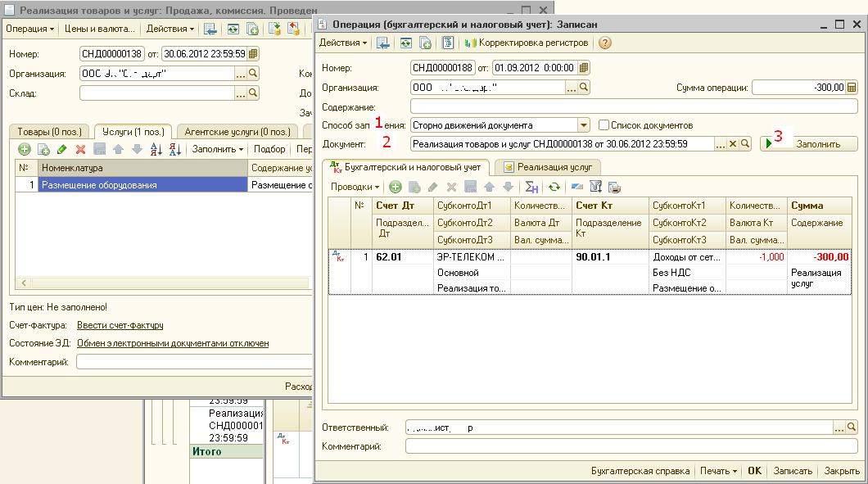Open calendar picker for Операция date field

584,67
